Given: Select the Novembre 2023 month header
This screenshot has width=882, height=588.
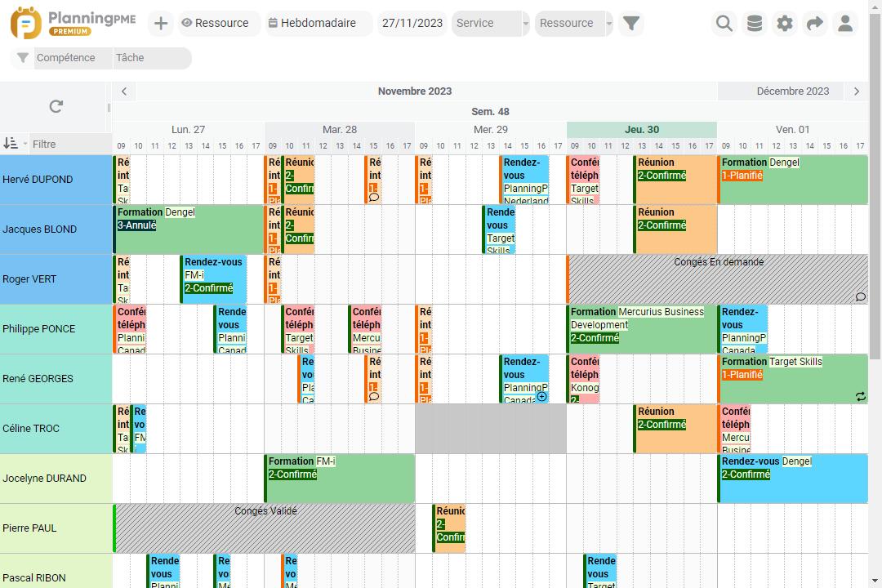Looking at the screenshot, I should tap(415, 91).
